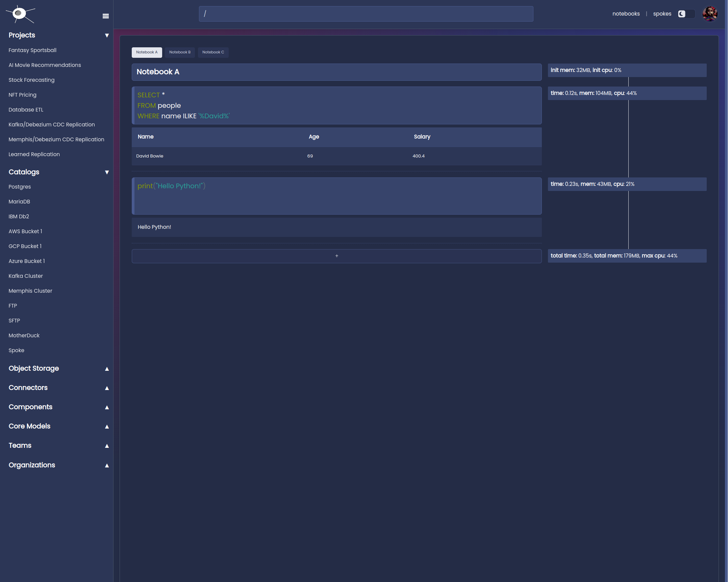Toggle the dark mode moon switch
The image size is (728, 582).
click(686, 14)
